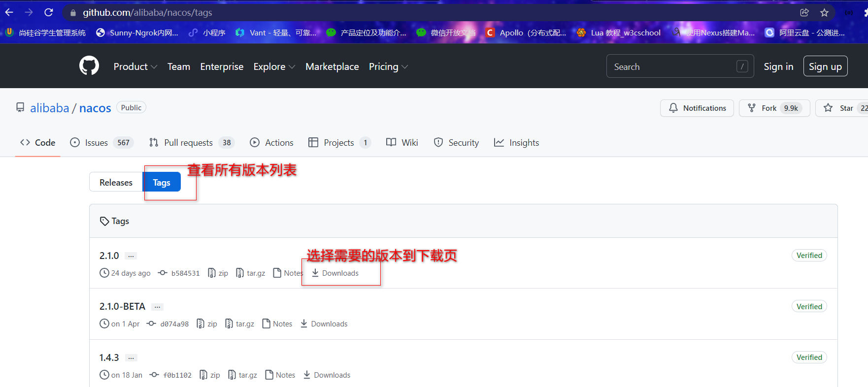The width and height of the screenshot is (868, 387).
Task: Go forward with the browser forward arrow
Action: [29, 12]
